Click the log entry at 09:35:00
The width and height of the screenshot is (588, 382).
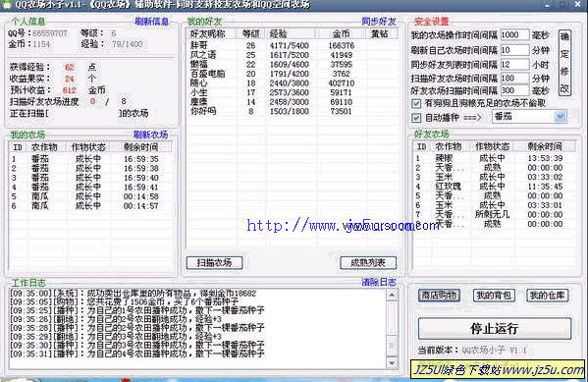[x=134, y=294]
